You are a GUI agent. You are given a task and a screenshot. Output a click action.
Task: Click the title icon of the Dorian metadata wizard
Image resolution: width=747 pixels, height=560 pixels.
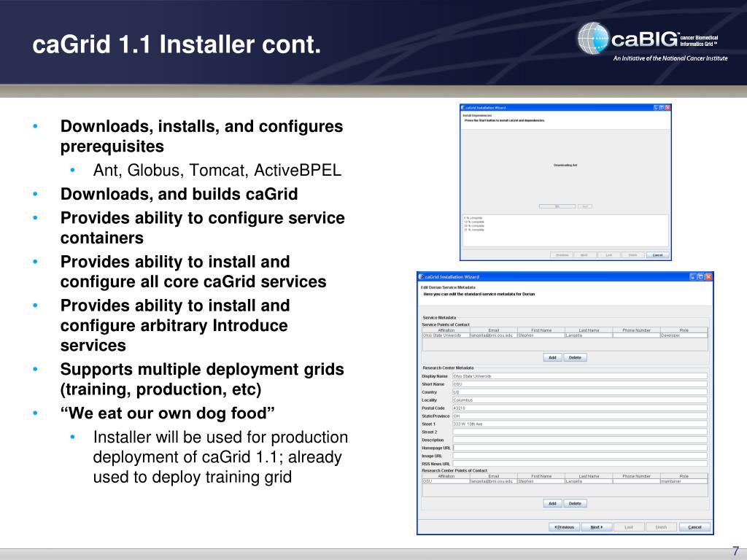pos(421,276)
